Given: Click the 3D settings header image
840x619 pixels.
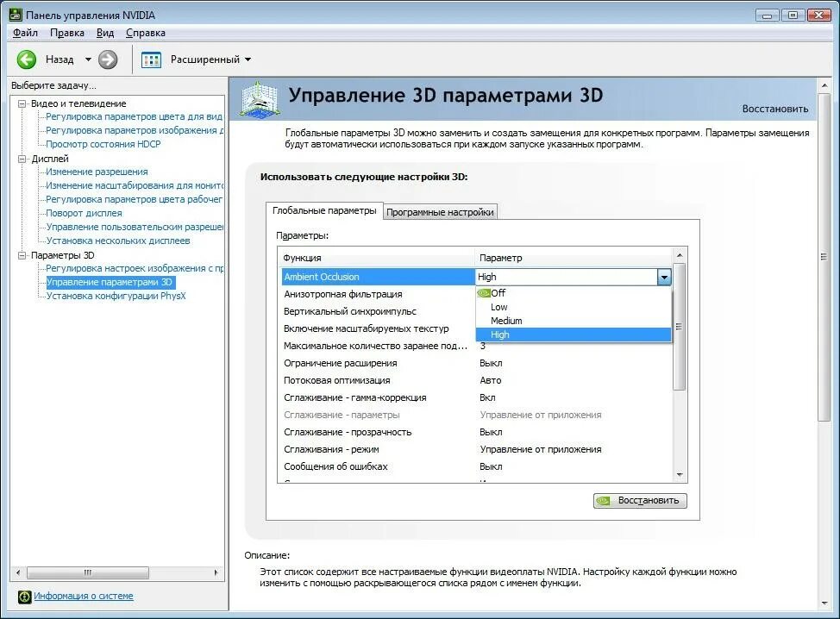Looking at the screenshot, I should pos(260,98).
